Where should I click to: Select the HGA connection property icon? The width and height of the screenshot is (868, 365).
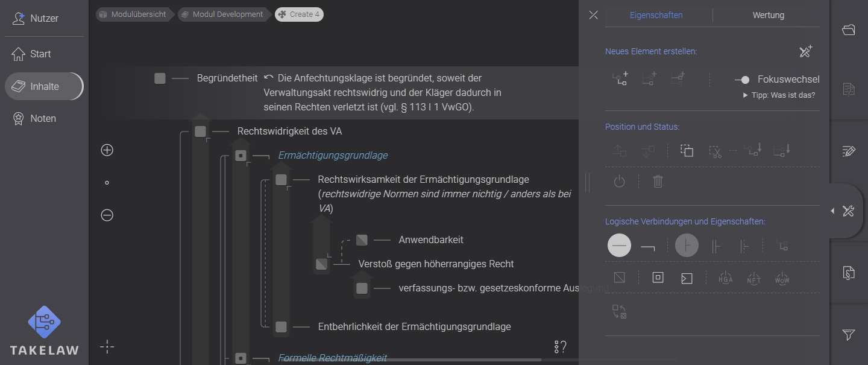point(725,278)
